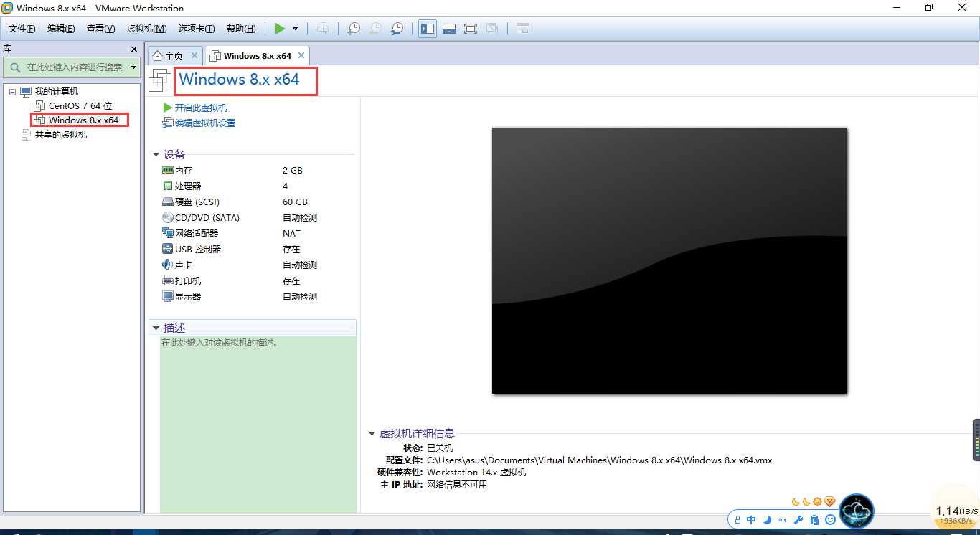
Task: Click the CD/DVD (SATA) drive icon
Action: (168, 218)
